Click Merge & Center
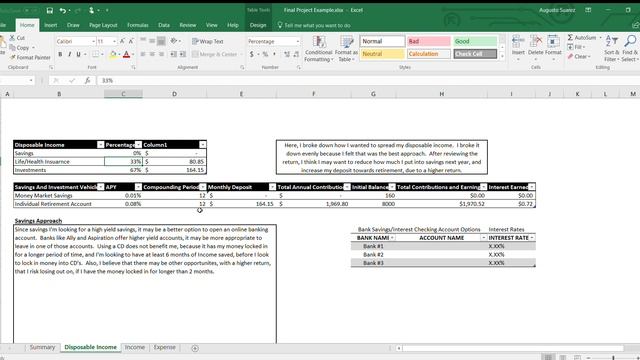Screen dimensions: 640x360 pos(215,54)
